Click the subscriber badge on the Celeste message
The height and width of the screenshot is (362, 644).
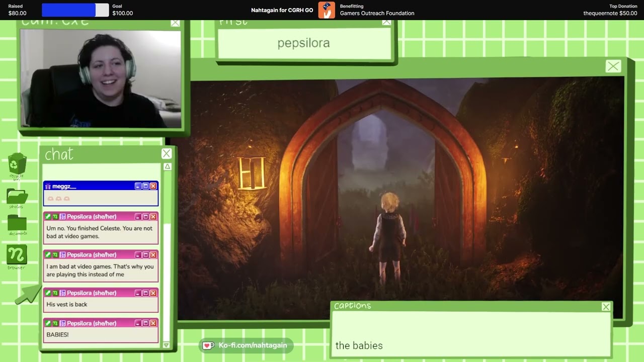(x=63, y=217)
